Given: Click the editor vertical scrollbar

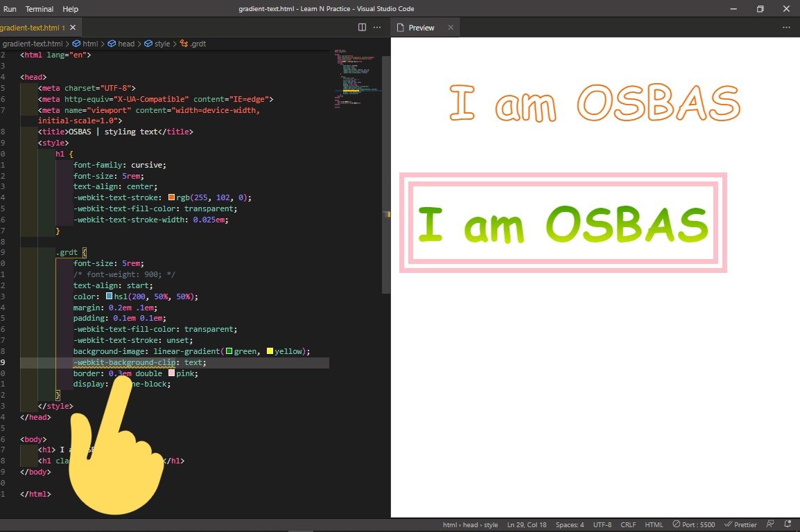Looking at the screenshot, I should [x=386, y=173].
